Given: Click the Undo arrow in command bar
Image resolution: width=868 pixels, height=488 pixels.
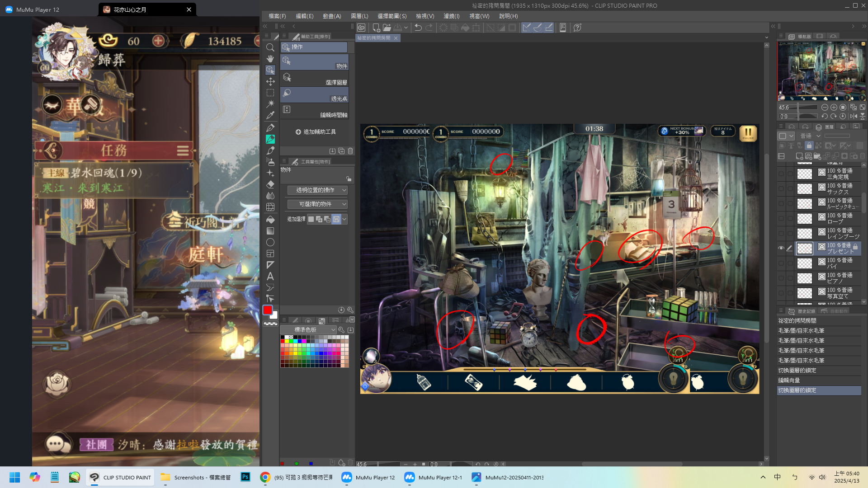Looking at the screenshot, I should pos(418,28).
